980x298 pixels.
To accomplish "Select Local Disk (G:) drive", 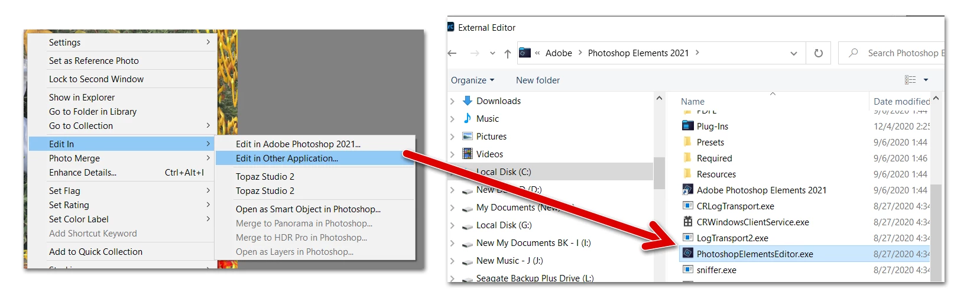I will (504, 225).
